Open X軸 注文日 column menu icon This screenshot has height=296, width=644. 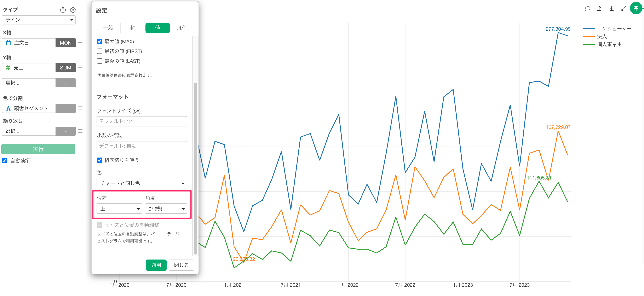tap(80, 43)
